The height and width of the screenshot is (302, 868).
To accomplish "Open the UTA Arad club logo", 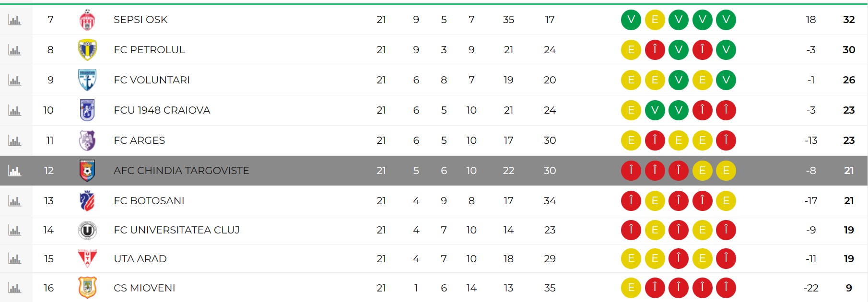I will (x=87, y=259).
